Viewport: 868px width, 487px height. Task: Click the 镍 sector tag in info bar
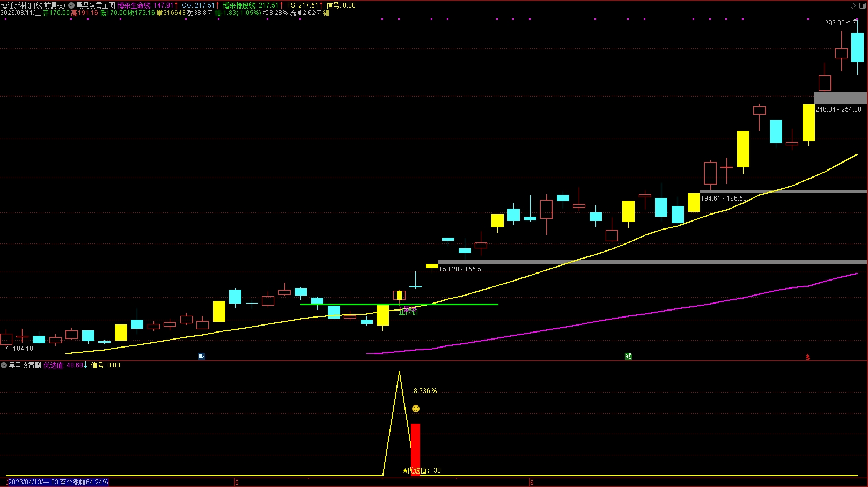click(x=326, y=13)
